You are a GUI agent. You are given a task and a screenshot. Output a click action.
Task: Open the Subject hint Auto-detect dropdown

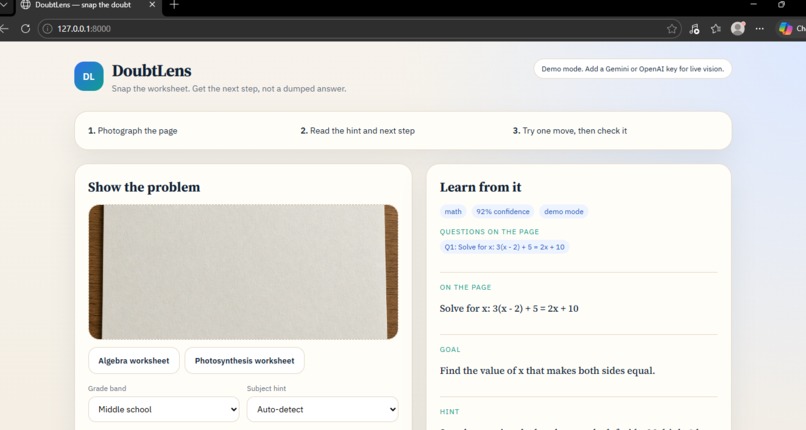[322, 409]
